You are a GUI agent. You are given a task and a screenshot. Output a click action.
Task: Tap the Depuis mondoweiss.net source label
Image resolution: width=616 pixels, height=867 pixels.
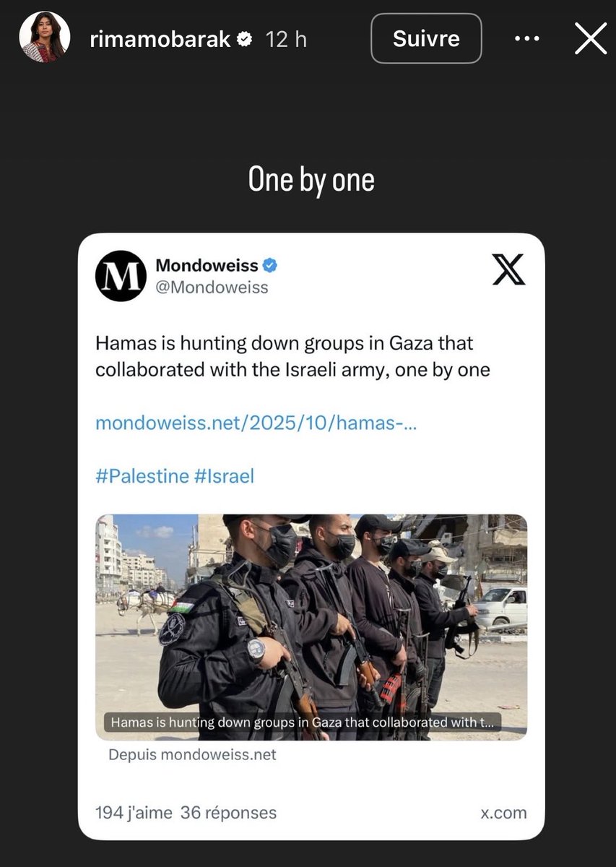click(x=192, y=755)
